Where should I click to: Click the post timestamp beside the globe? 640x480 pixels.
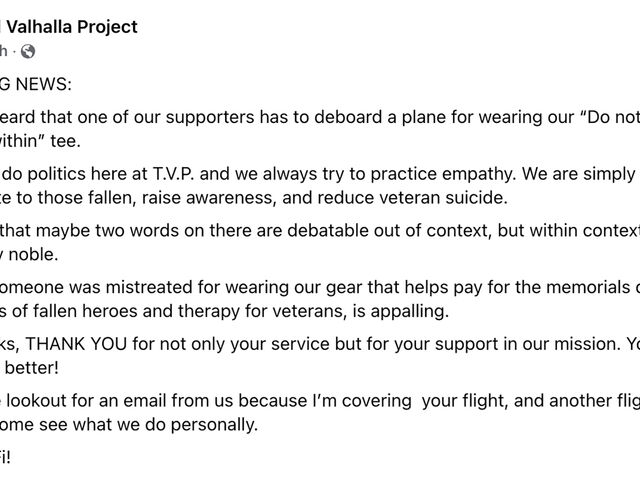(x=4, y=51)
